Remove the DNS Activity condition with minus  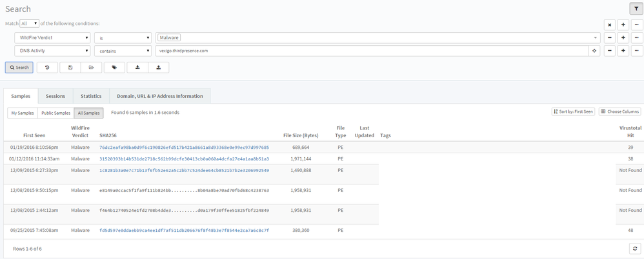click(610, 51)
